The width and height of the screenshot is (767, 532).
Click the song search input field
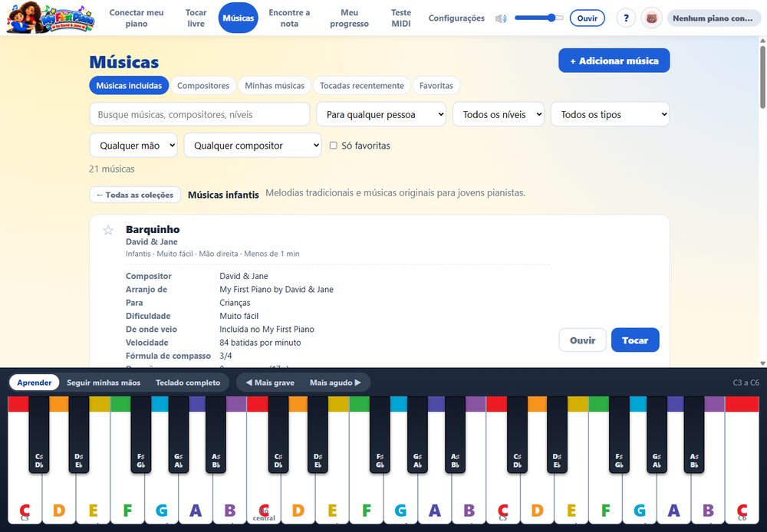pos(199,114)
